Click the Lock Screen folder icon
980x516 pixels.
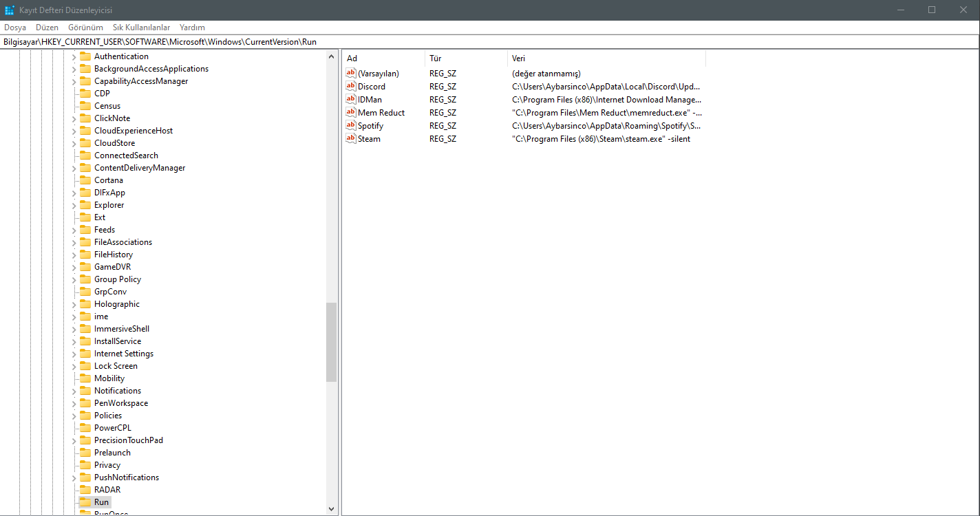[x=85, y=366]
